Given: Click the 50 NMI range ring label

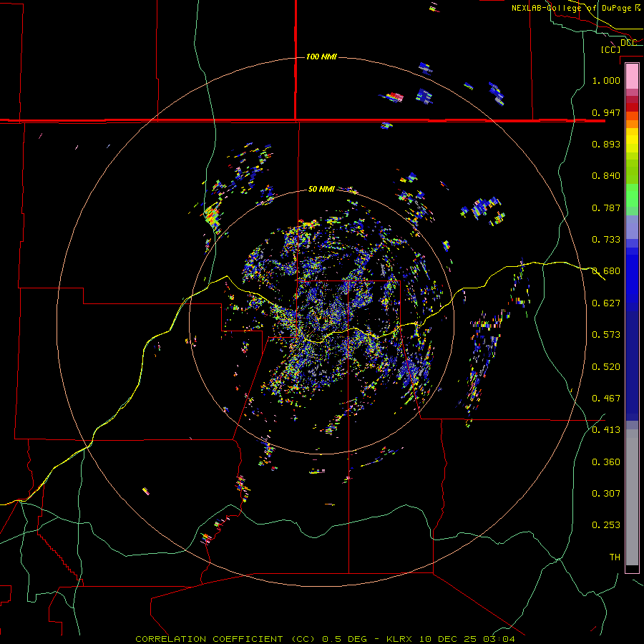Looking at the screenshot, I should tap(321, 189).
